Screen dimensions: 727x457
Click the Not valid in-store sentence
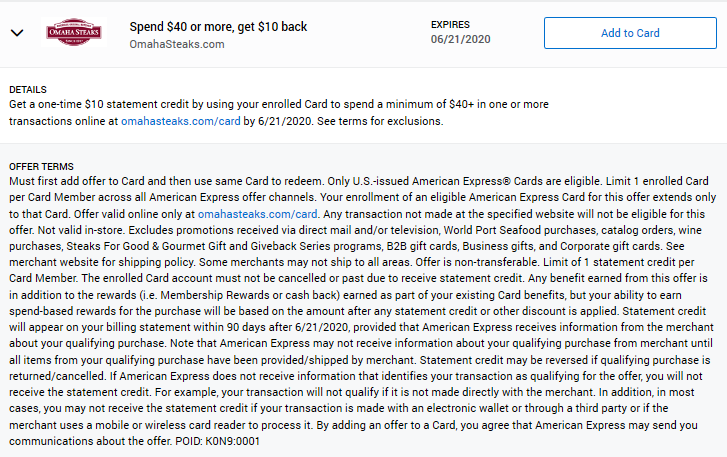[82, 230]
